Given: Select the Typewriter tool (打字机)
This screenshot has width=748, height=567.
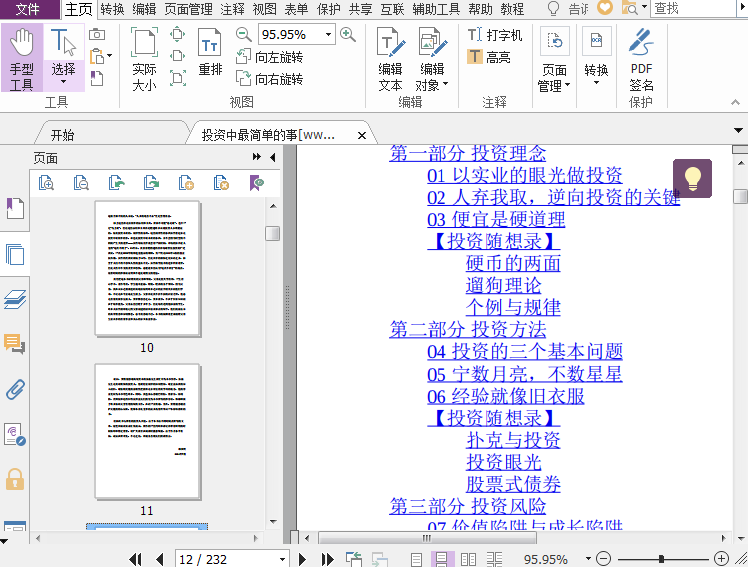Looking at the screenshot, I should point(495,35).
